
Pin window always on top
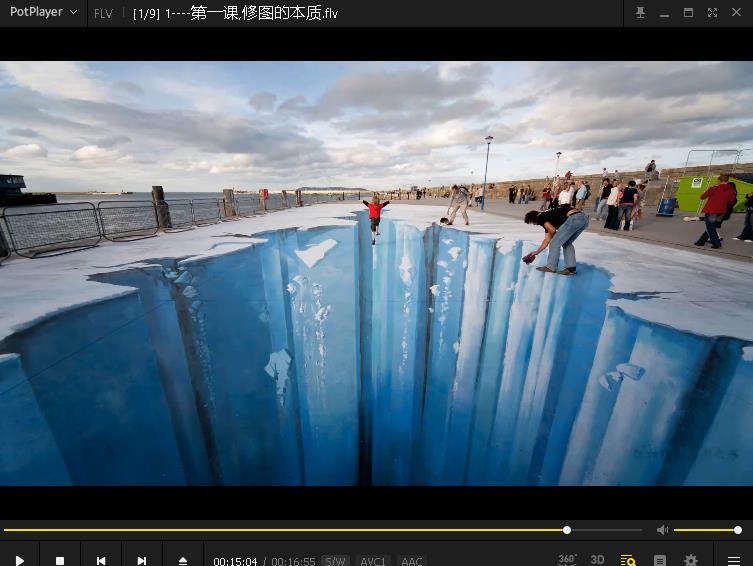(640, 12)
